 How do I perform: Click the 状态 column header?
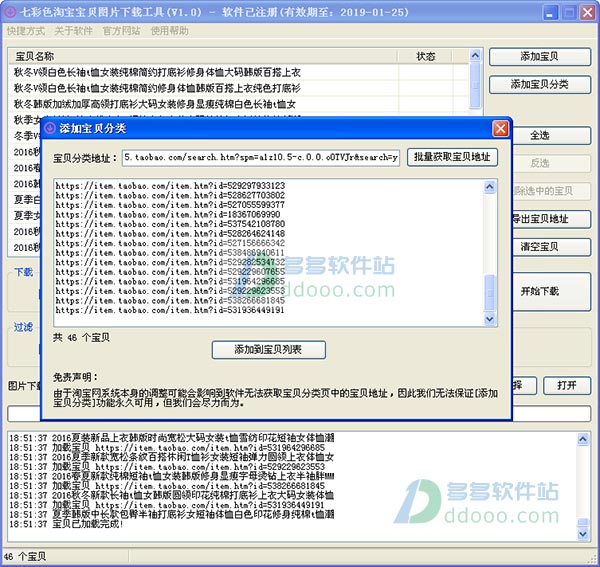[x=426, y=57]
